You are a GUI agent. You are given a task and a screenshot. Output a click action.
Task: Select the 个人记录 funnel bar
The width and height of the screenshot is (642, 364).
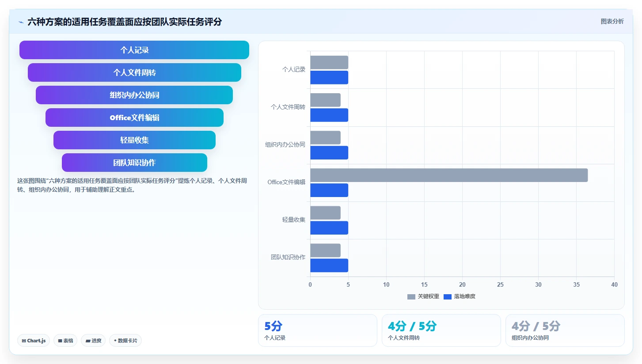(x=134, y=50)
